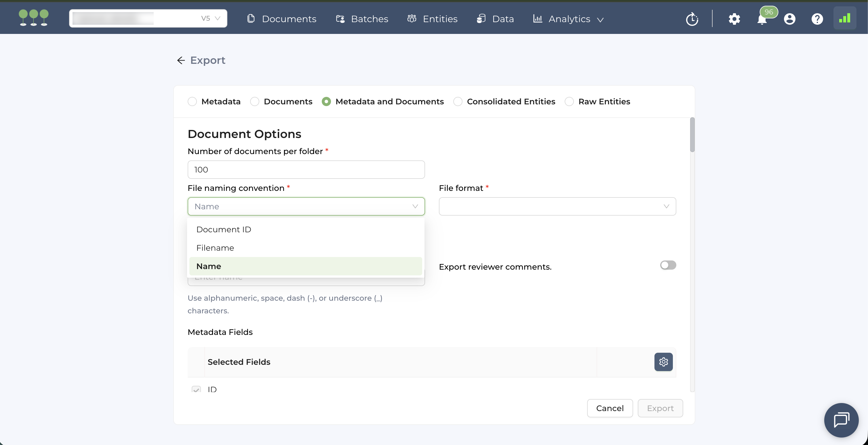The height and width of the screenshot is (445, 868).
Task: Toggle Export reviewer comments switch
Action: (668, 265)
